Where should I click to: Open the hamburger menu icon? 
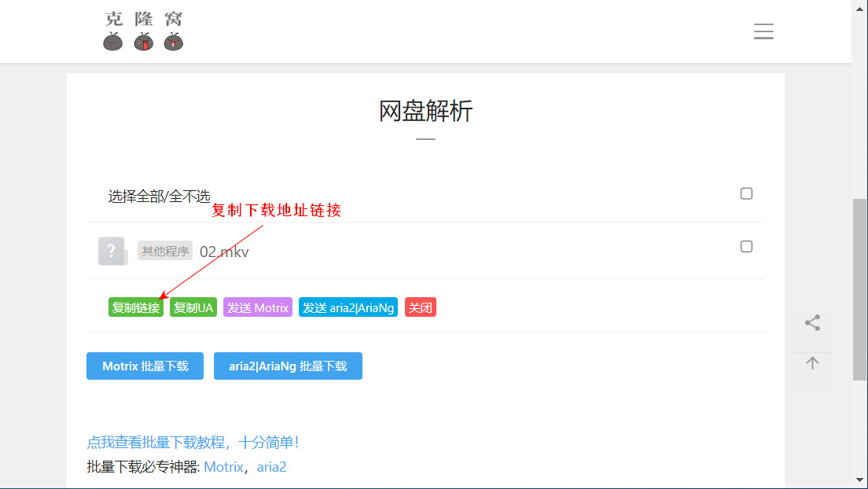(x=763, y=31)
